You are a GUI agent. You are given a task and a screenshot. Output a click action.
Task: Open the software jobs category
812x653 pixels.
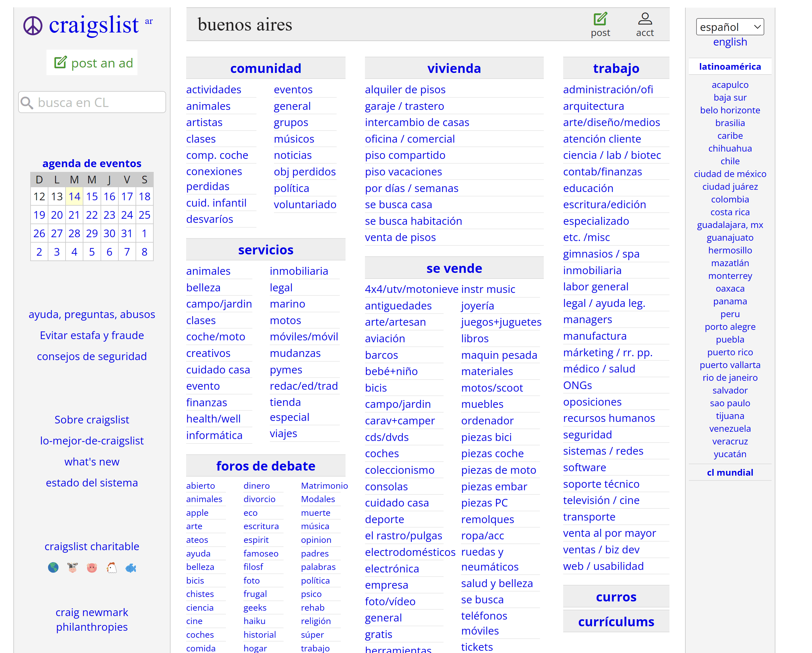pos(584,467)
